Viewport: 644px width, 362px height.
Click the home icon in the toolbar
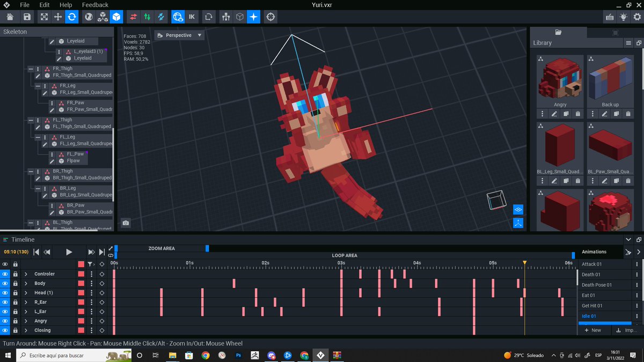[x=10, y=17]
